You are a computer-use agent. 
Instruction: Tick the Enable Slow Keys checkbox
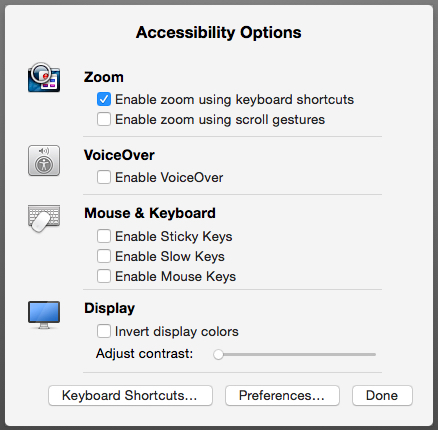coord(104,256)
